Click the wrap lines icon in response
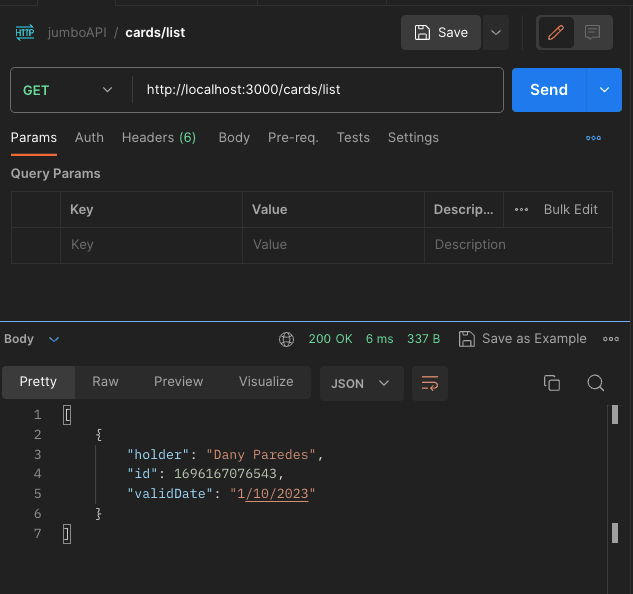The image size is (633, 594). coord(430,383)
